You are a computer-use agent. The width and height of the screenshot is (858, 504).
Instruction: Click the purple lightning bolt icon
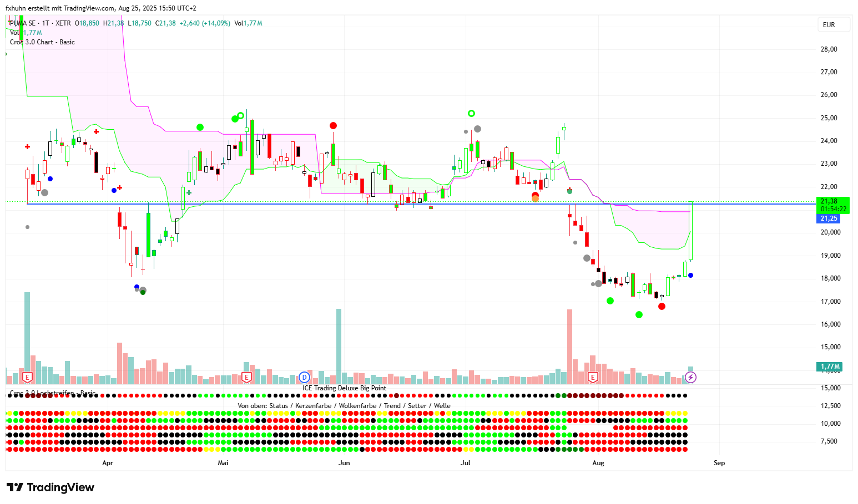pos(690,378)
